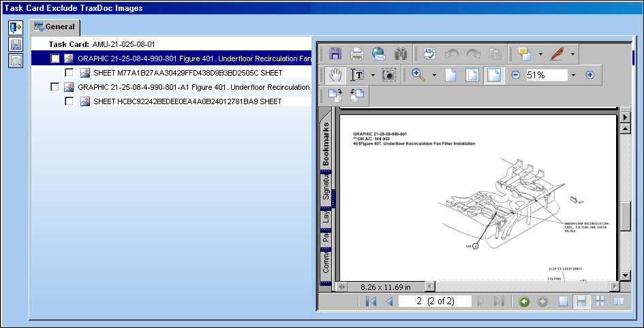This screenshot has height=328, width=644.
Task: Switch to Continuous Facing layout
Action: point(600,301)
